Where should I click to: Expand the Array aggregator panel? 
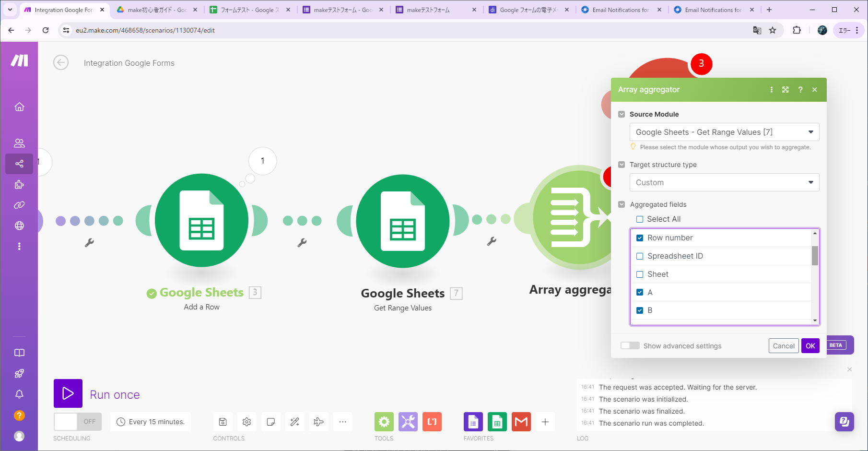pyautogui.click(x=786, y=90)
